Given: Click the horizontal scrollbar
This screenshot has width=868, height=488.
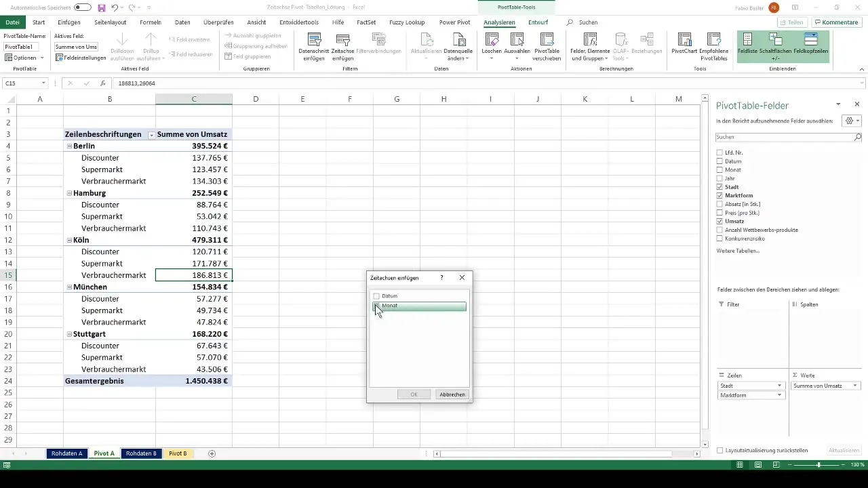Looking at the screenshot, I should click(556, 453).
